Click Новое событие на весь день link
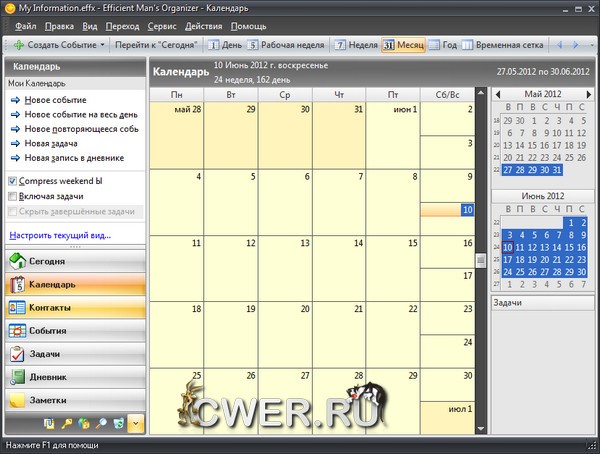The image size is (600, 454). (x=81, y=114)
